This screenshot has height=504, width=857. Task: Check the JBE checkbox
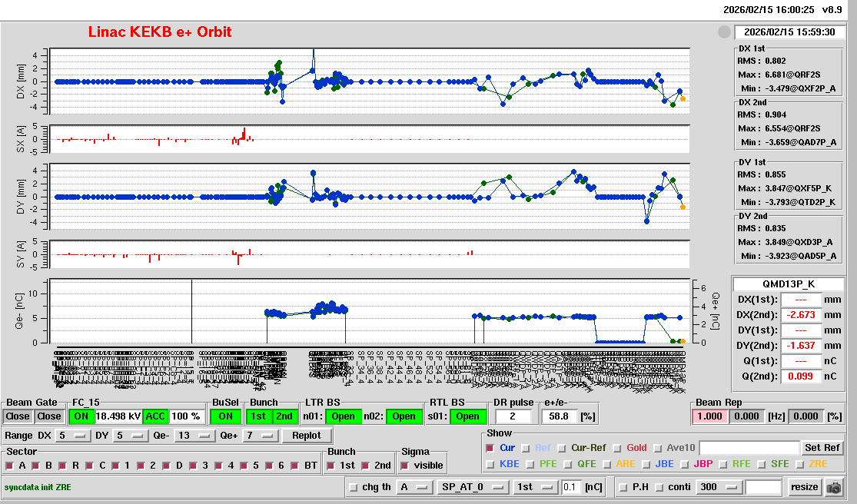tap(646, 464)
